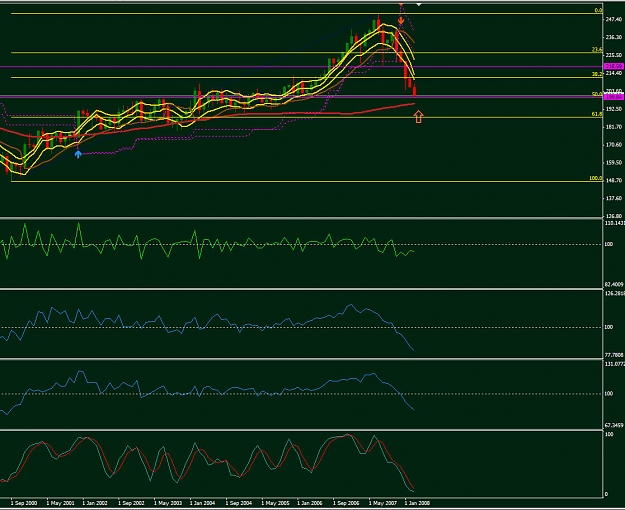Click the 0 label on stochastic scale
The height and width of the screenshot is (510, 625).
click(607, 494)
